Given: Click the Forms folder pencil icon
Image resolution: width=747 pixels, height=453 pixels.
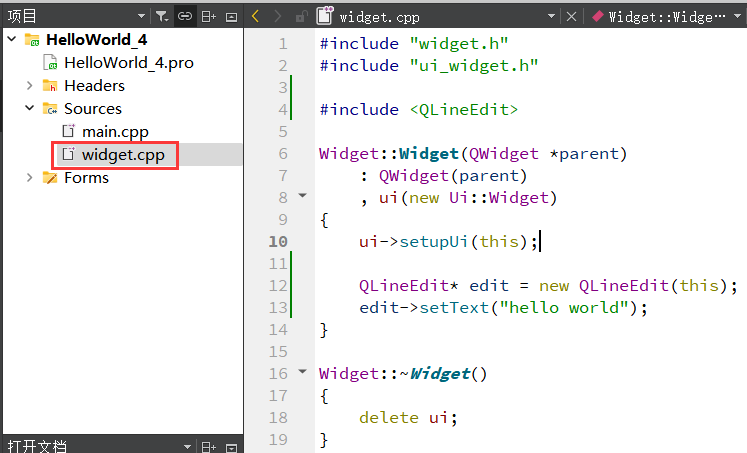Looking at the screenshot, I should point(50,178).
